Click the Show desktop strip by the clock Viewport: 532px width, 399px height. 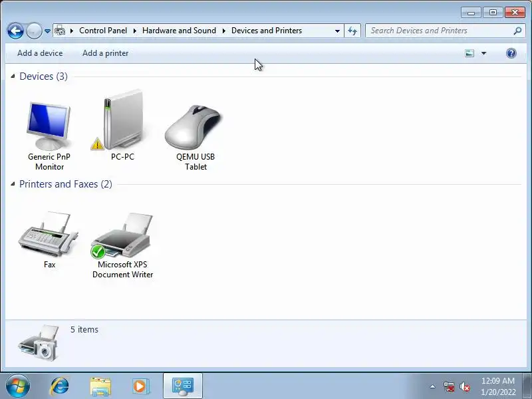527,386
